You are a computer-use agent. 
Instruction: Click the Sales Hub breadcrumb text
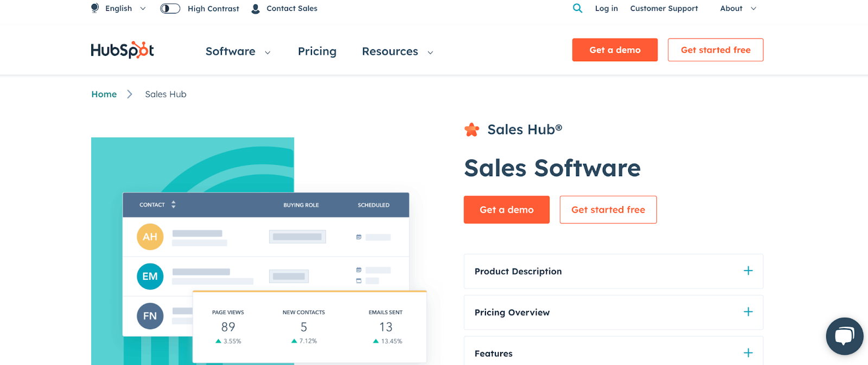click(166, 94)
